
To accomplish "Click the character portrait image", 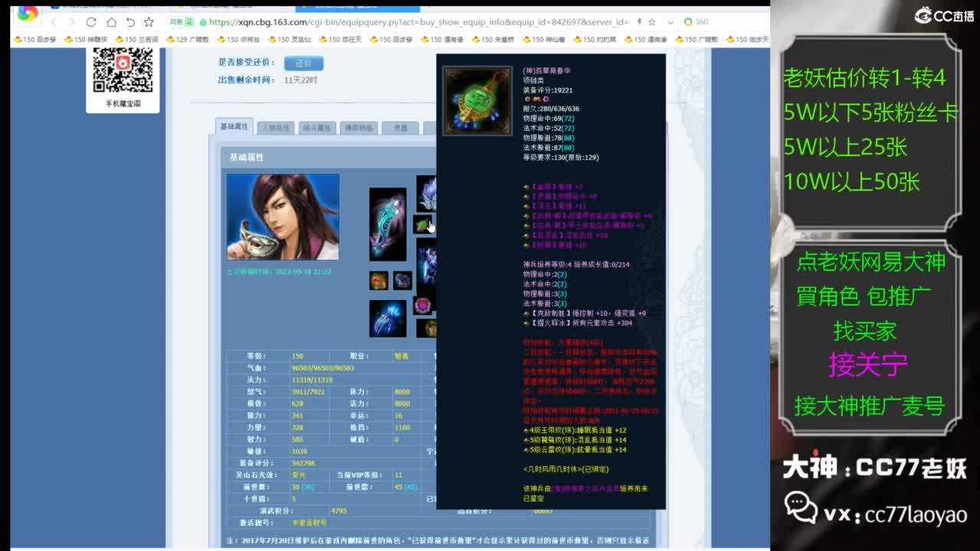I will (283, 217).
